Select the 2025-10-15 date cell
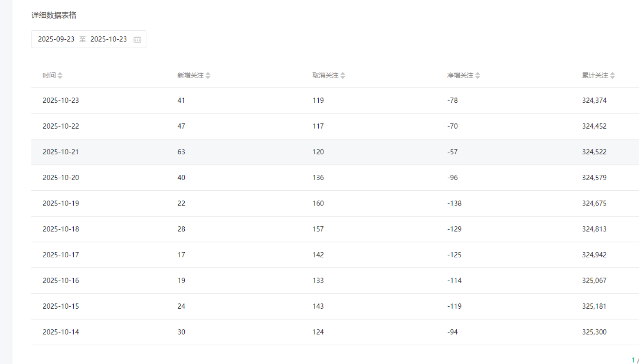Screen dimensions: 639x364 (61, 306)
